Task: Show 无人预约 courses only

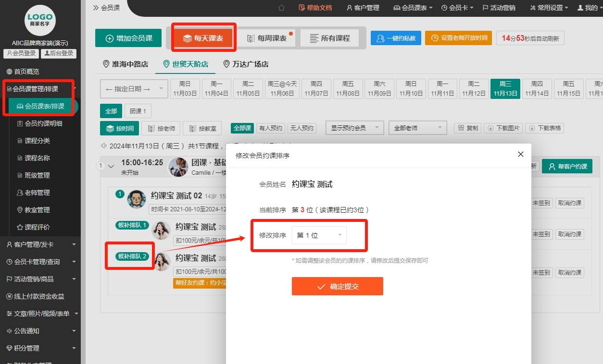Action: [x=301, y=128]
